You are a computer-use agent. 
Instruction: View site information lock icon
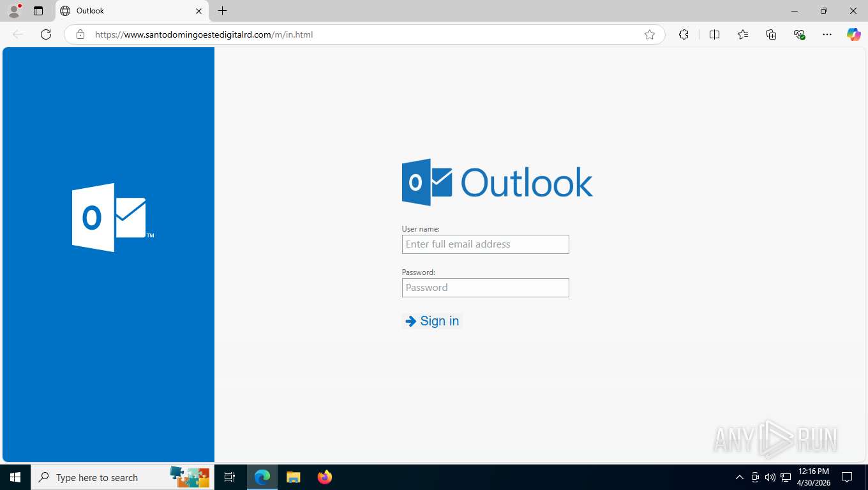(x=80, y=34)
